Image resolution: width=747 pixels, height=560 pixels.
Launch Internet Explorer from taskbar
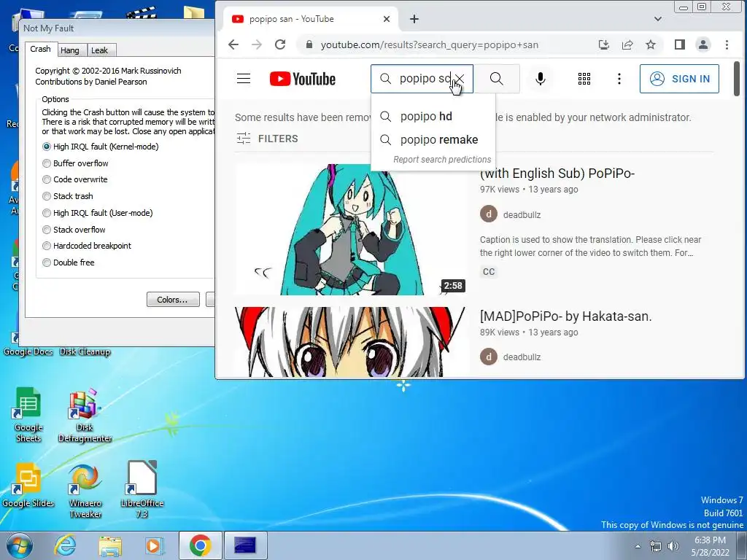(65, 545)
